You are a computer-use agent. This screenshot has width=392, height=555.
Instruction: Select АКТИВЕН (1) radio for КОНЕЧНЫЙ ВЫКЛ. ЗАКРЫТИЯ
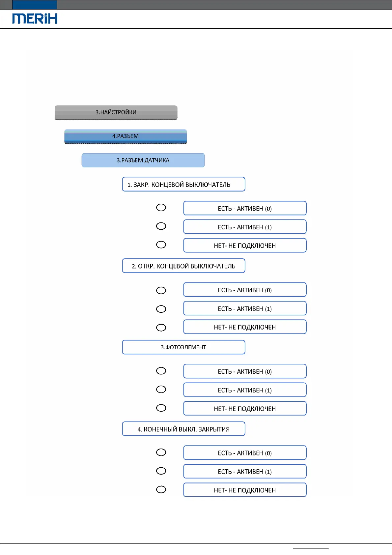161,471
